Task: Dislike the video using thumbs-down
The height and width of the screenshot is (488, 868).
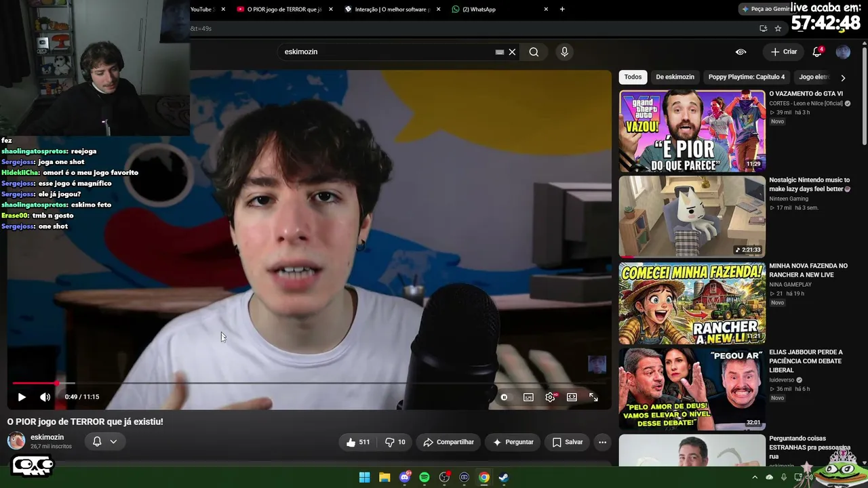Action: tap(395, 442)
